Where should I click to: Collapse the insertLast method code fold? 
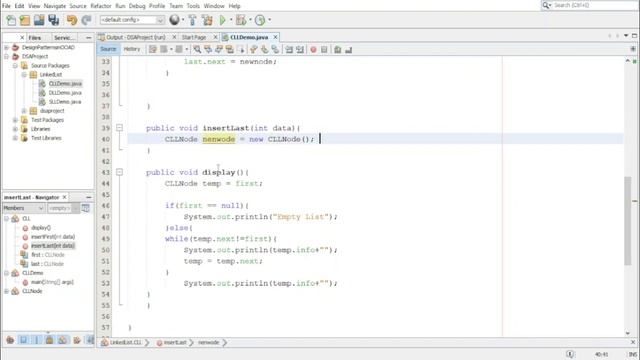point(120,128)
